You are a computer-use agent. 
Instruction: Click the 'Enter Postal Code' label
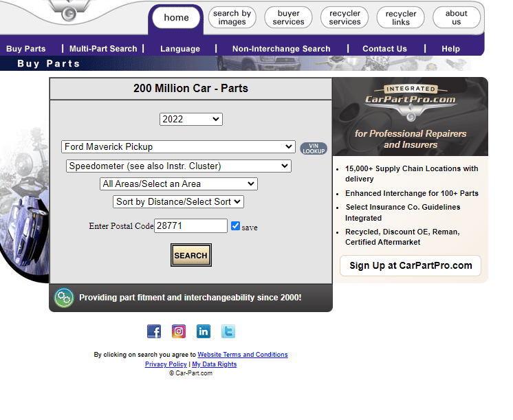pos(121,226)
